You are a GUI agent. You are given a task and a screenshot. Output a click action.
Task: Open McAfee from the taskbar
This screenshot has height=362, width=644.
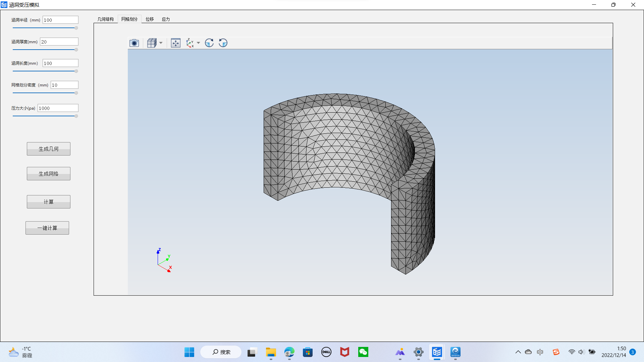point(344,352)
